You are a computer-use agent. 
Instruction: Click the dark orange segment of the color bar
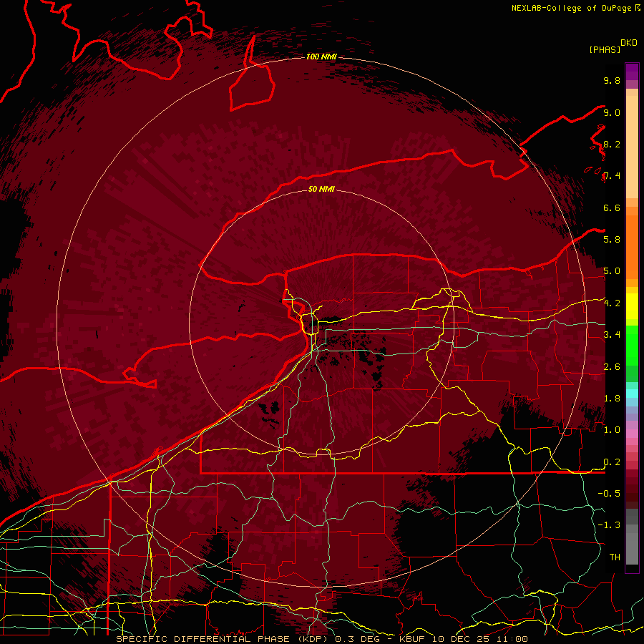632,246
